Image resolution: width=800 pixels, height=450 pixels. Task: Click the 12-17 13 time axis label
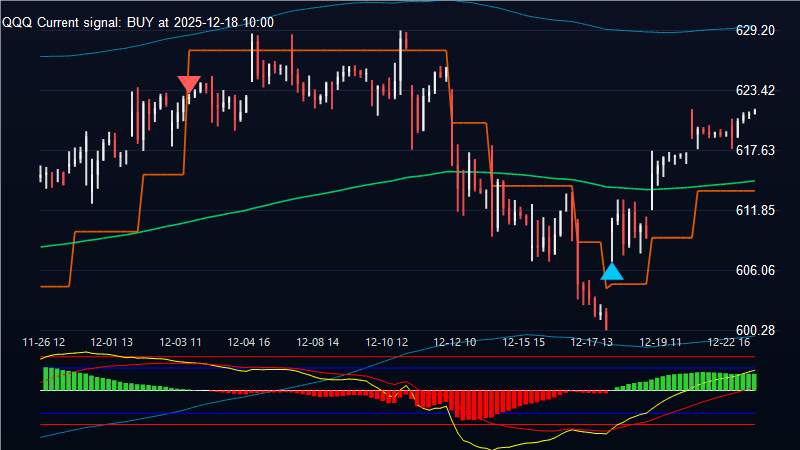click(x=592, y=342)
